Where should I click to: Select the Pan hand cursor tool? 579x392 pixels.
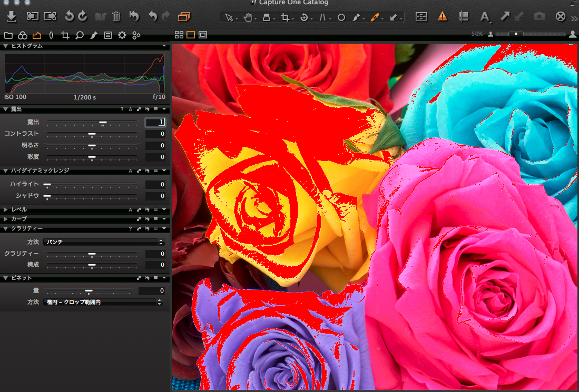click(248, 17)
